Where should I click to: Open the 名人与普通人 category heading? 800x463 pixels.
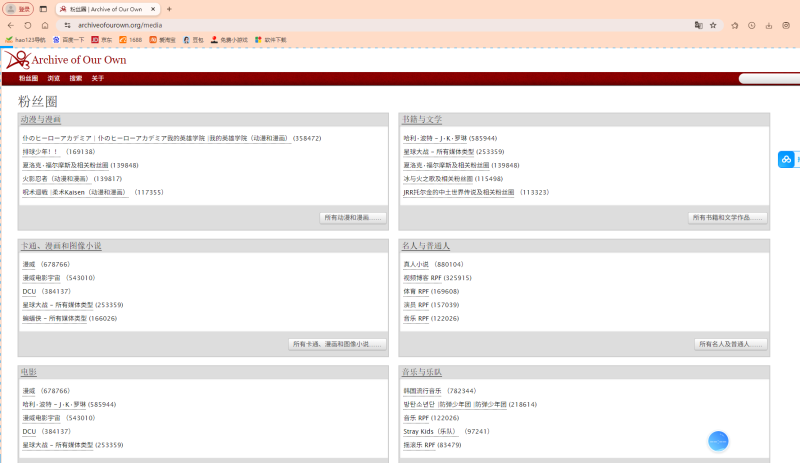426,246
